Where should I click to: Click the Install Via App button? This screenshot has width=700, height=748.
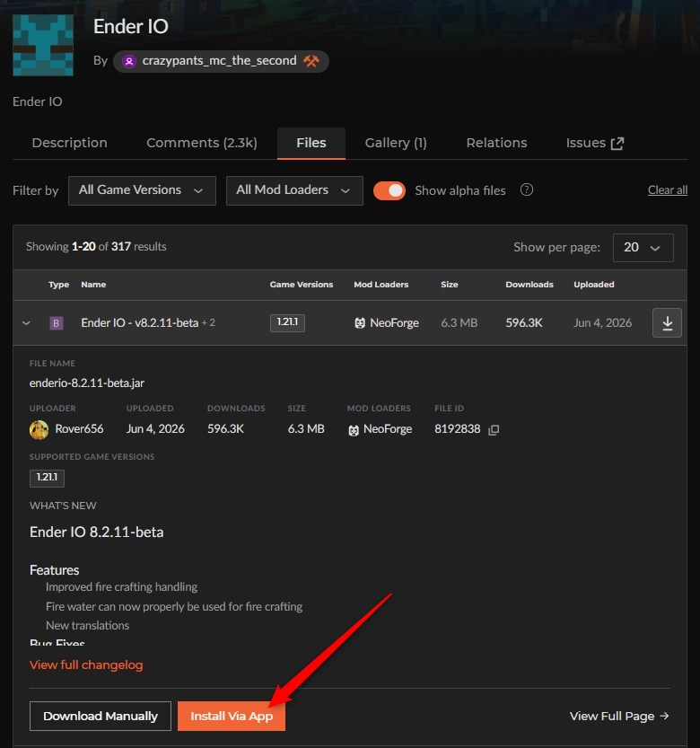[x=232, y=716]
